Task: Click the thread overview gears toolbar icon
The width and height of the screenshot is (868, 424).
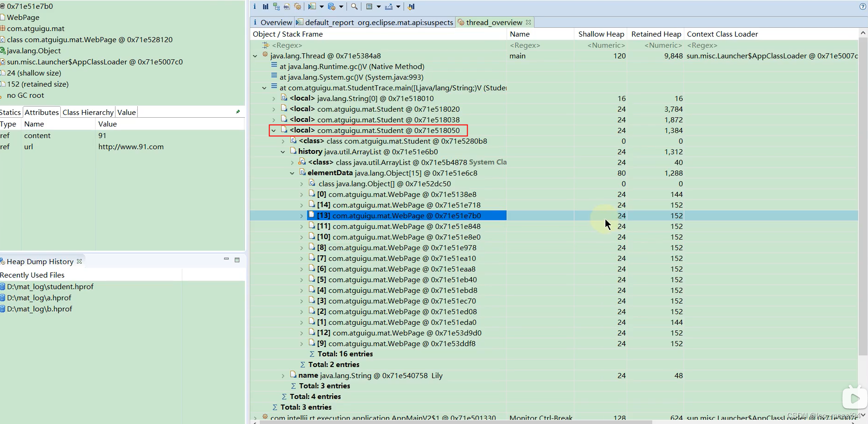Action: click(298, 6)
